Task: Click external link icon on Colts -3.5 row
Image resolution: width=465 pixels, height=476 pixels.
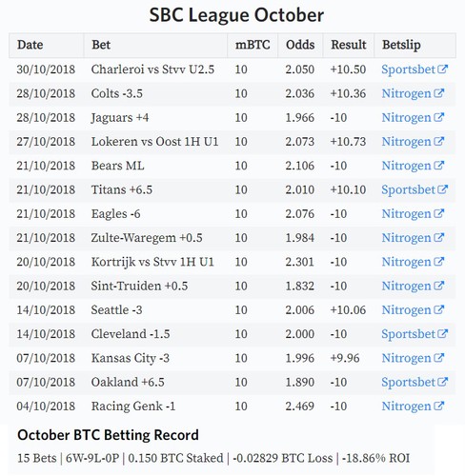Action: 438,93
